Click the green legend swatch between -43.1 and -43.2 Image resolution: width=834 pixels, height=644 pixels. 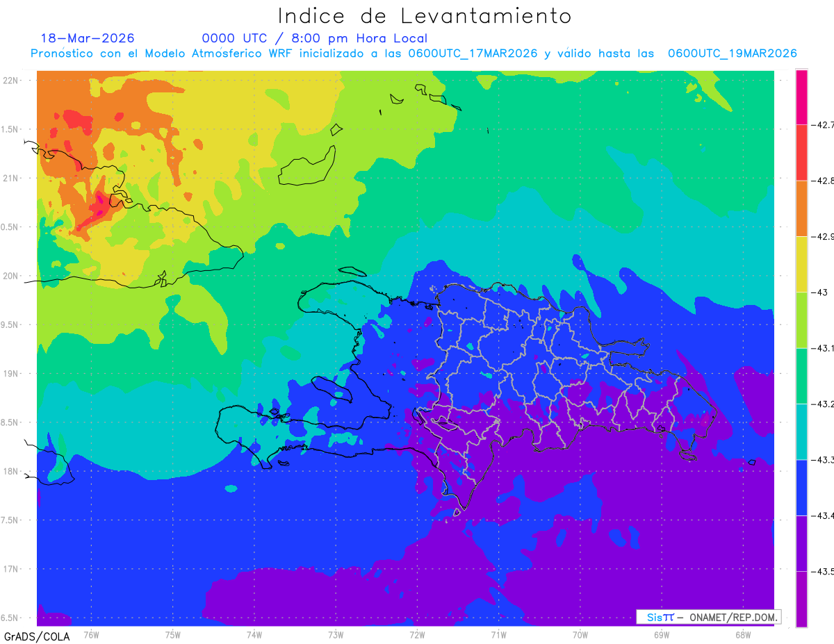click(x=801, y=376)
